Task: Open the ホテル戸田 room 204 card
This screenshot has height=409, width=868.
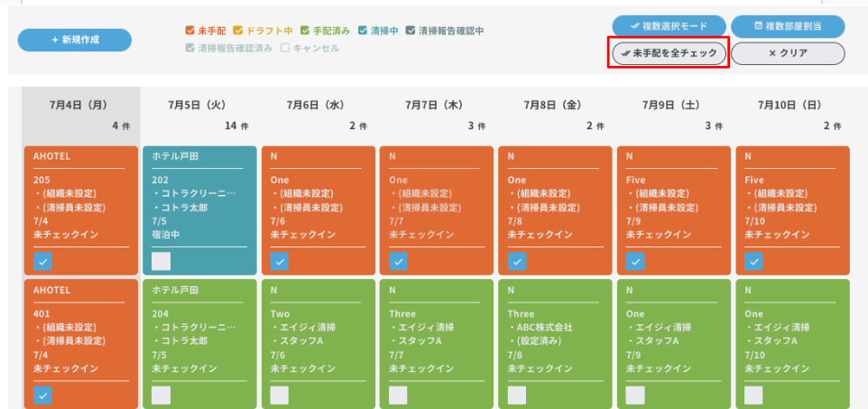Action: point(199,334)
